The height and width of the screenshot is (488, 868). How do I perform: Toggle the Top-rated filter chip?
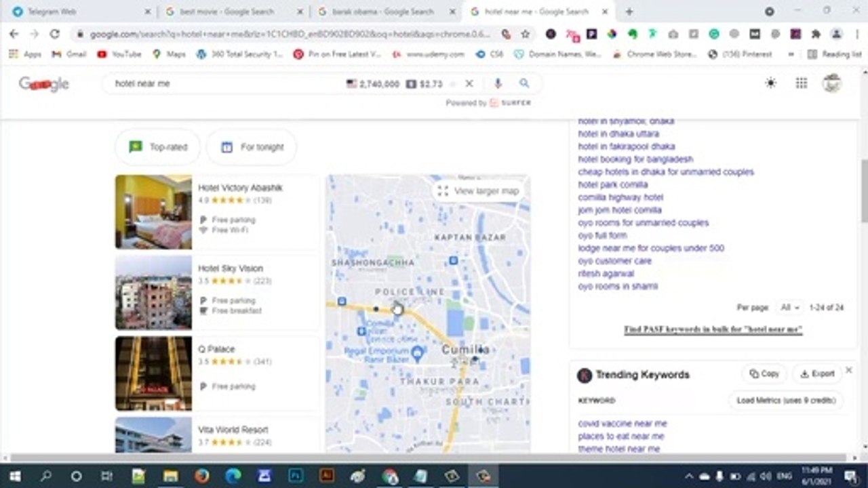point(157,147)
